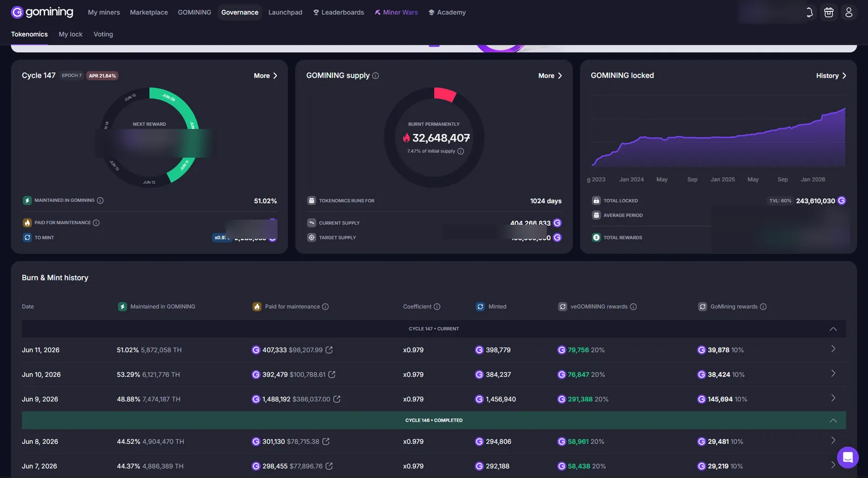Click the Burn & Mint history heading
The height and width of the screenshot is (478, 868).
55,278
